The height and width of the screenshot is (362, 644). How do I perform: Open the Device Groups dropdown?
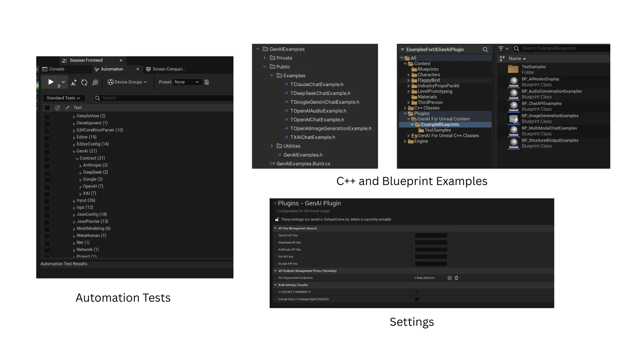pos(127,82)
